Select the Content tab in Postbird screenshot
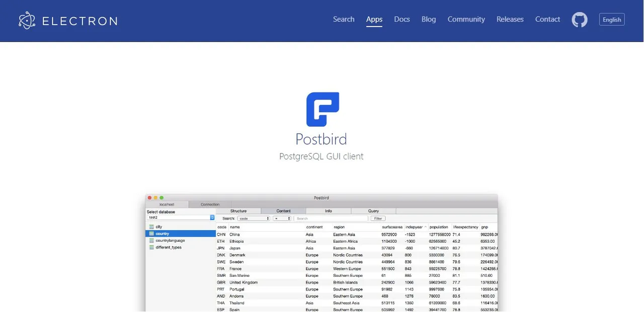The image size is (644, 312). tap(283, 211)
